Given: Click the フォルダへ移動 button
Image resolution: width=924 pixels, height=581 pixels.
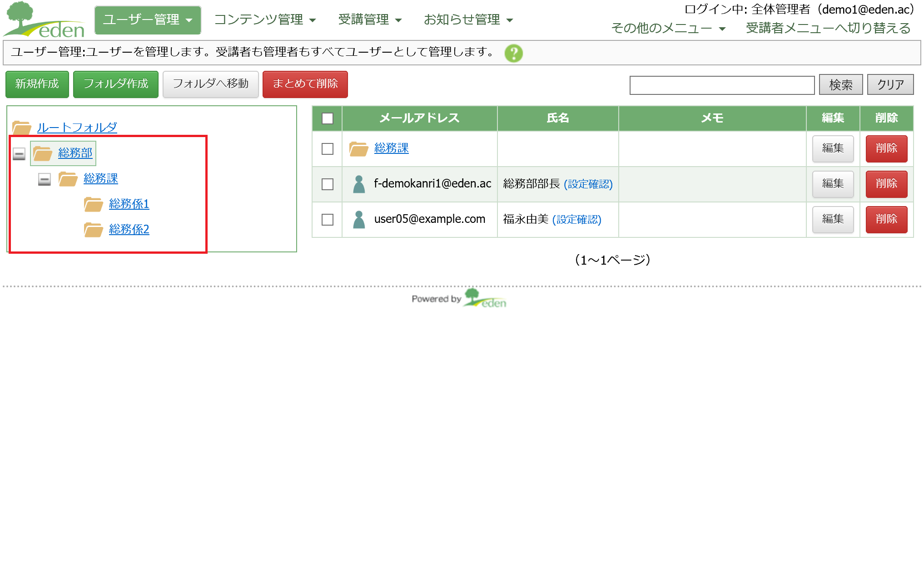Looking at the screenshot, I should tap(211, 84).
